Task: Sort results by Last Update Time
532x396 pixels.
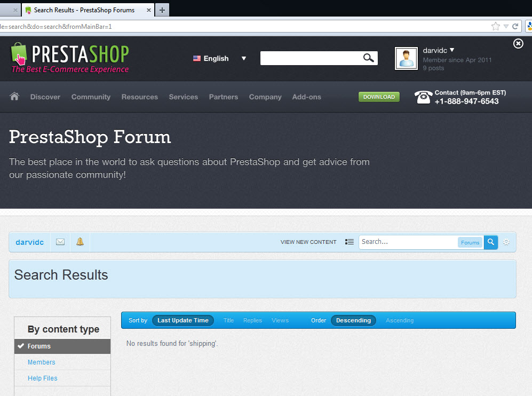Action: [183, 320]
